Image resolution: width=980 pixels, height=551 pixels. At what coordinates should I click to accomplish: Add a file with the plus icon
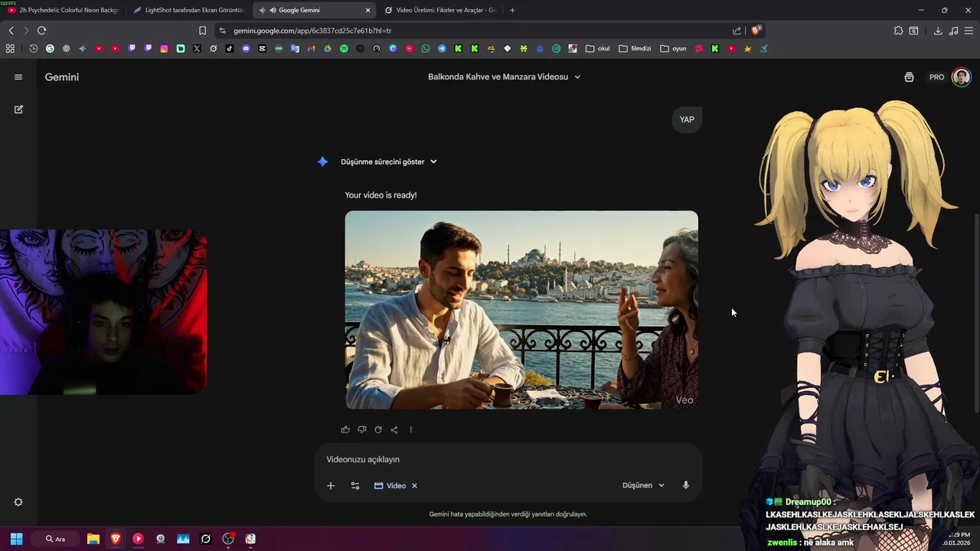tap(331, 486)
